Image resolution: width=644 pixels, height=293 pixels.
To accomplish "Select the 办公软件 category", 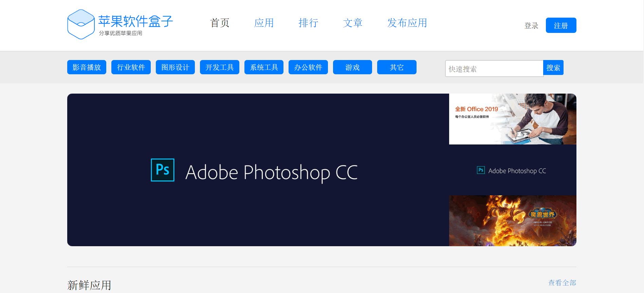I will click(308, 67).
